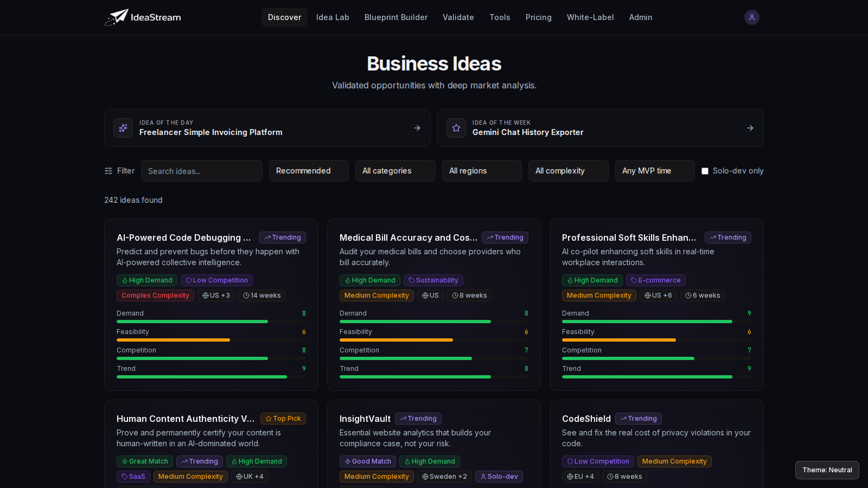Screen dimensions: 868x488
Task: Click the 8 weeks tag on CodeShield card
Action: click(624, 477)
